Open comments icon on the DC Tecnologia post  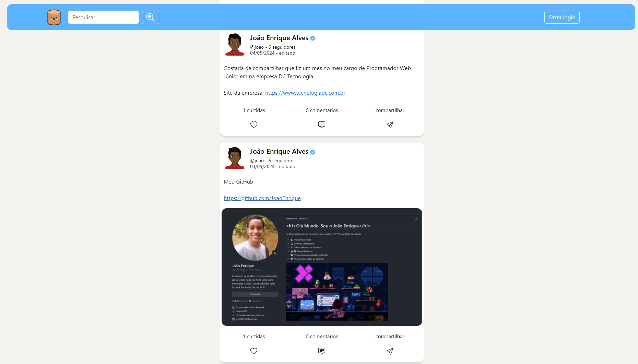click(x=322, y=125)
